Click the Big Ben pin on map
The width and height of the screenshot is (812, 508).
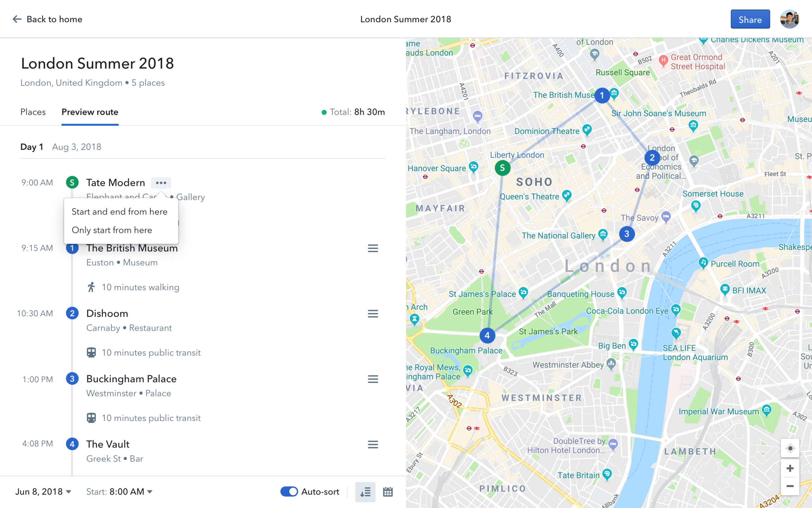coord(633,345)
